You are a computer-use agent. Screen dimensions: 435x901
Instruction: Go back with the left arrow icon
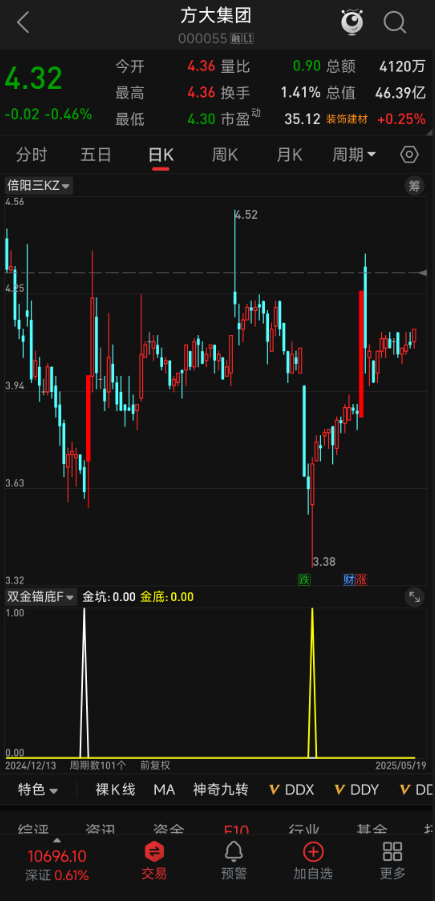[22, 22]
